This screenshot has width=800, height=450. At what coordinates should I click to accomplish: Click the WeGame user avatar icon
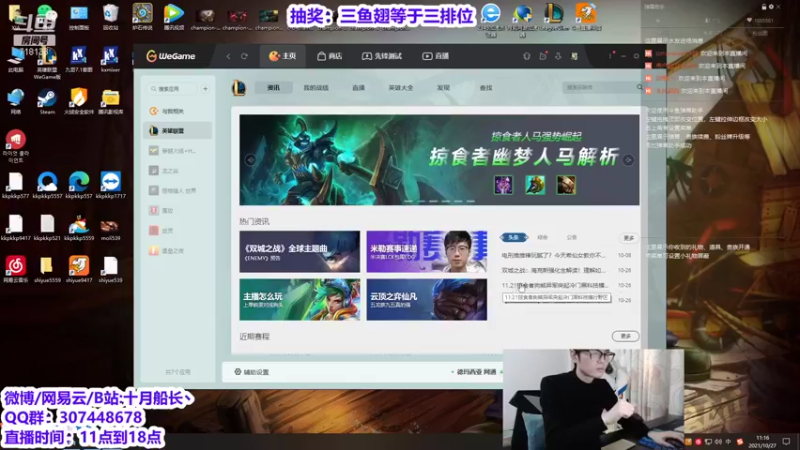574,56
